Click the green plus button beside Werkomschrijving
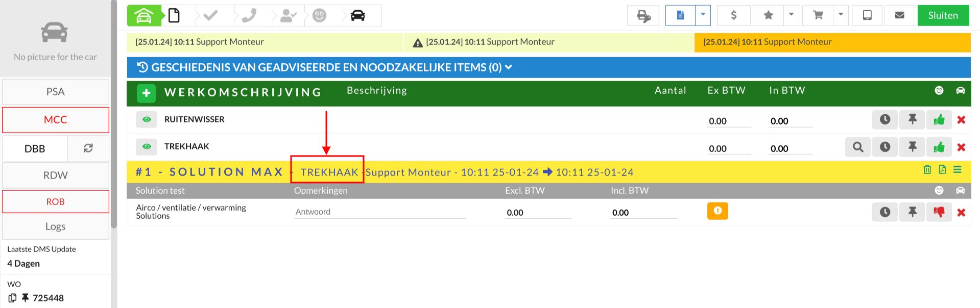This screenshot has width=980, height=308. pos(147,93)
